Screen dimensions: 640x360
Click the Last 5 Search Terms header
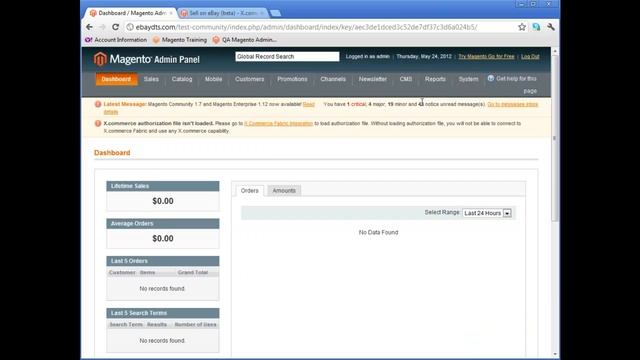(x=163, y=313)
